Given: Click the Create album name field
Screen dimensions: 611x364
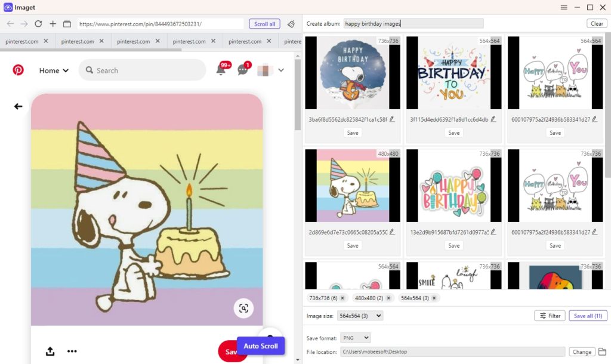Looking at the screenshot, I should pos(413,23).
